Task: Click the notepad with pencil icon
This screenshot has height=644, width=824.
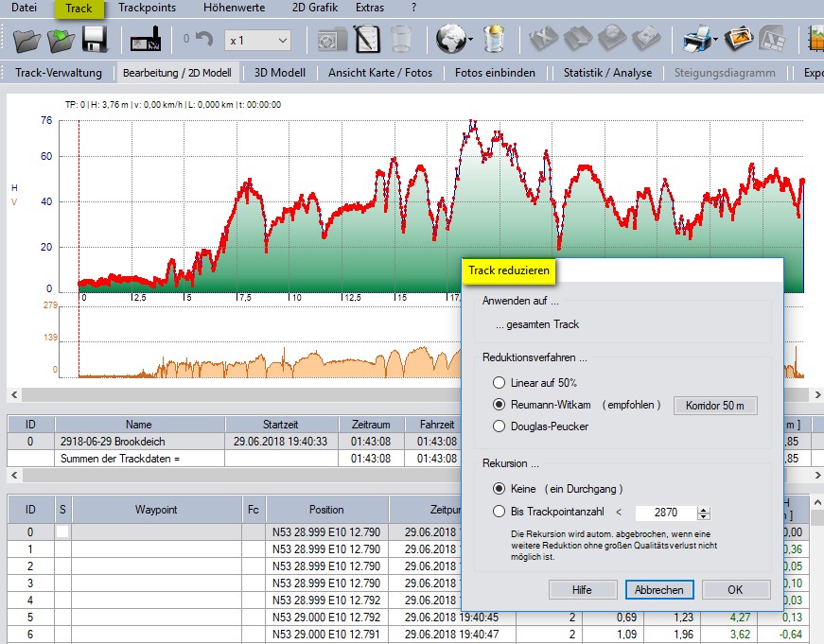Action: coord(367,40)
